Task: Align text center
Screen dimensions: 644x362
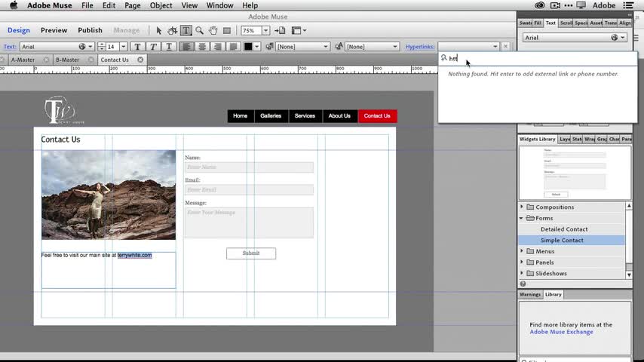Action: [x=202, y=47]
